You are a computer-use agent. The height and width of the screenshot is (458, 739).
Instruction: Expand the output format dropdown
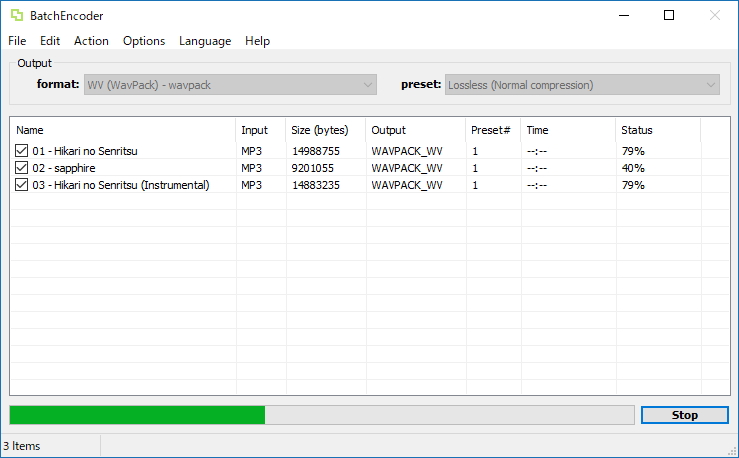coord(230,85)
